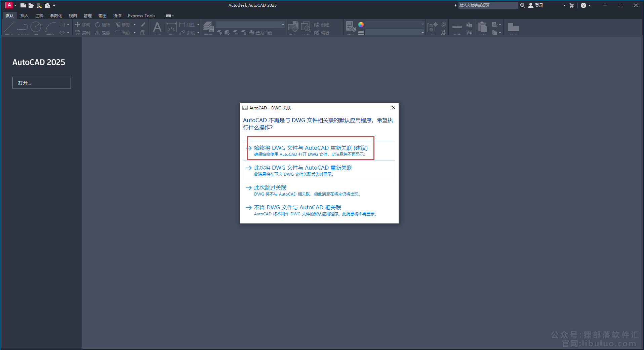Click the Help question mark icon
This screenshot has width=644, height=350.
[x=583, y=5]
